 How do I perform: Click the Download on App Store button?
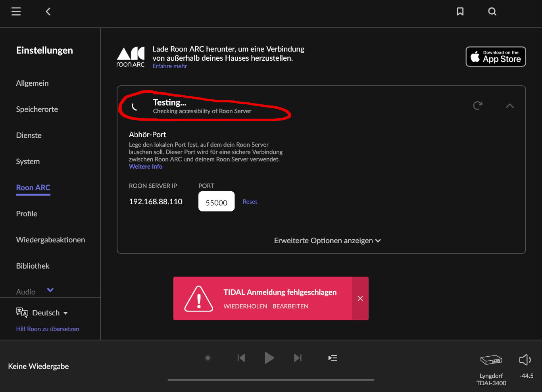496,57
